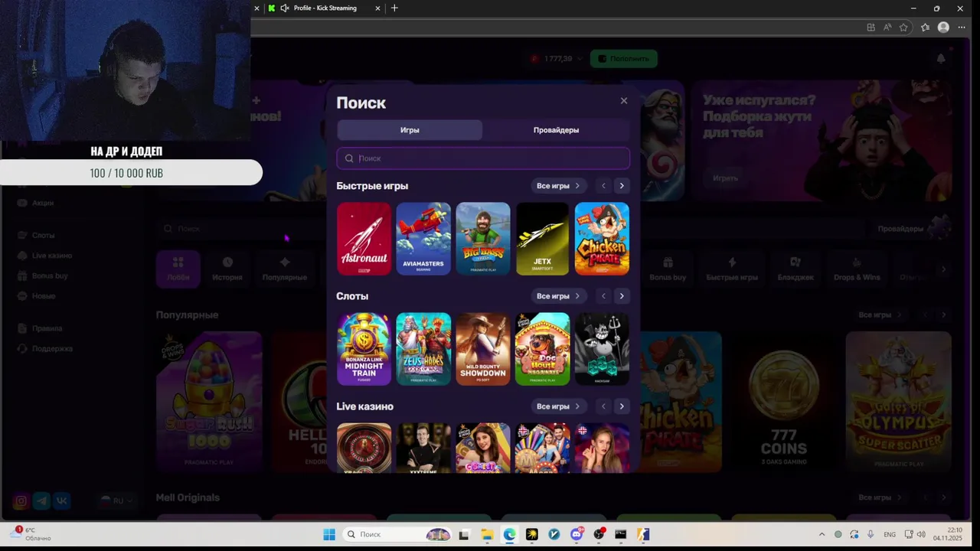Open a new browser tab
980x551 pixels.
394,8
